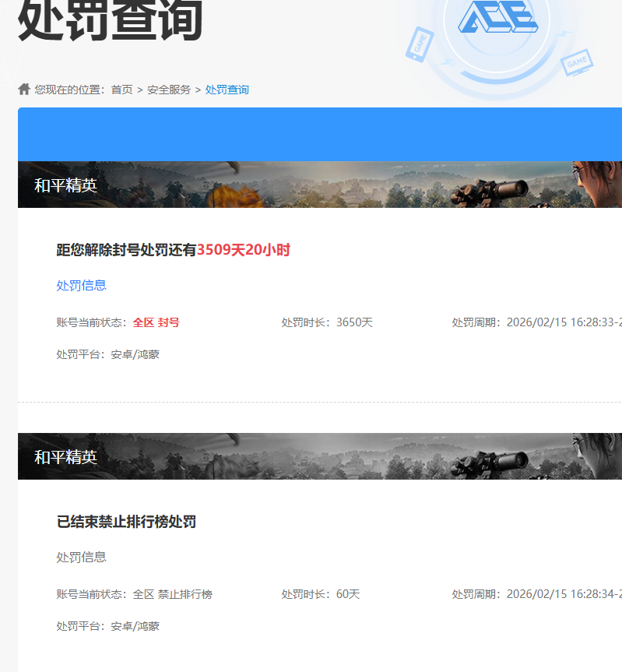The image size is (622, 672).
Task: Click 已结束禁止排行榜处罚 heading
Action: click(x=126, y=522)
